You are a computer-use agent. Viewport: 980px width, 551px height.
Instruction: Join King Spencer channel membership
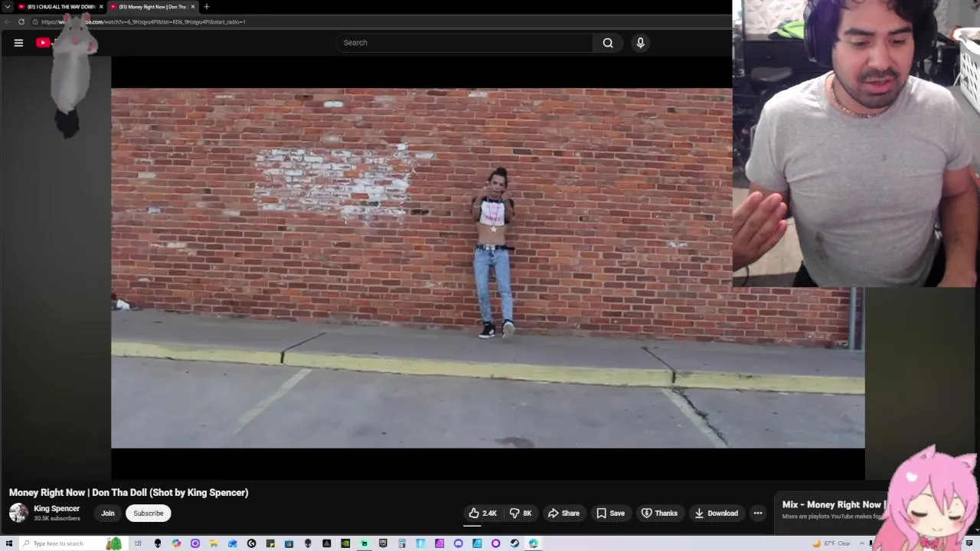[x=108, y=514]
